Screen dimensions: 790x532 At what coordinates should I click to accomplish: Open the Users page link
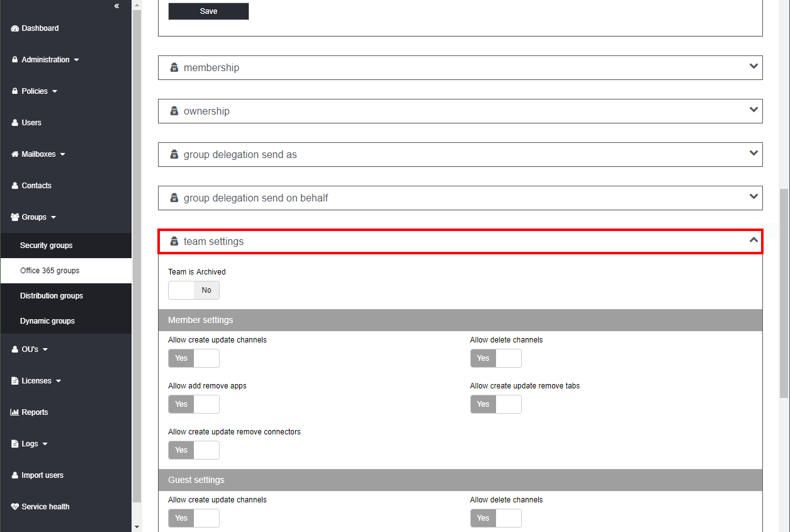pos(31,123)
